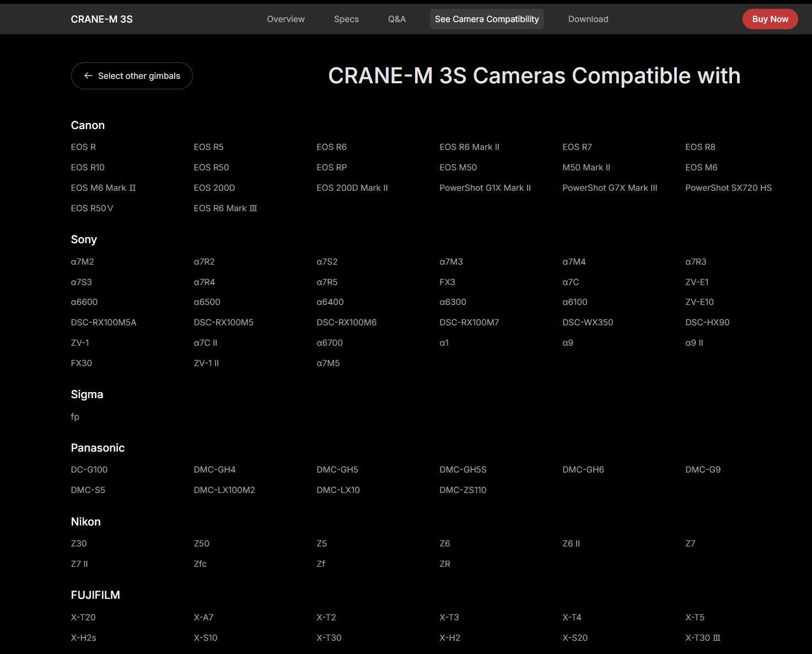Screen dimensions: 812x654
Task: Click the Z6 II entry
Action: click(571, 543)
